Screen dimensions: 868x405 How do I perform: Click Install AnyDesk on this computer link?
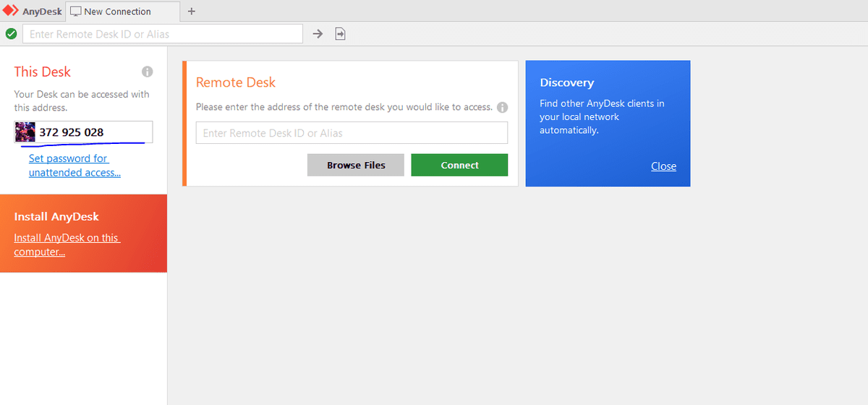click(67, 245)
